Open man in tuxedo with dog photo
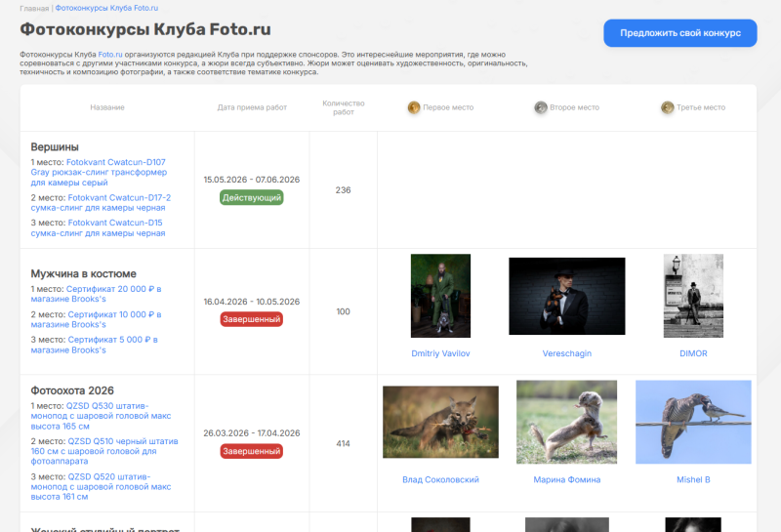Screen dimensions: 781x532 (x=567, y=296)
